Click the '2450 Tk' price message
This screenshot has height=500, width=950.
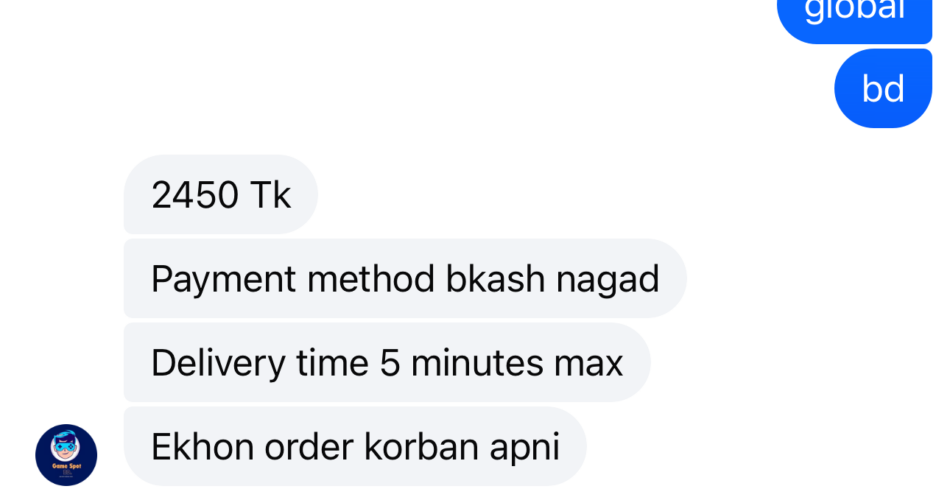click(x=221, y=195)
